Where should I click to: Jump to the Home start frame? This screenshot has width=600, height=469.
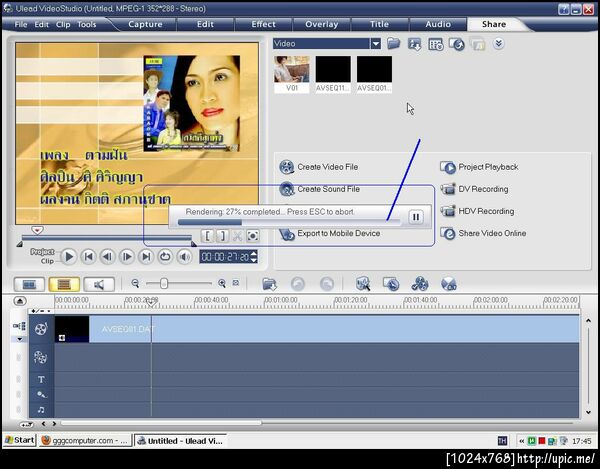88,257
